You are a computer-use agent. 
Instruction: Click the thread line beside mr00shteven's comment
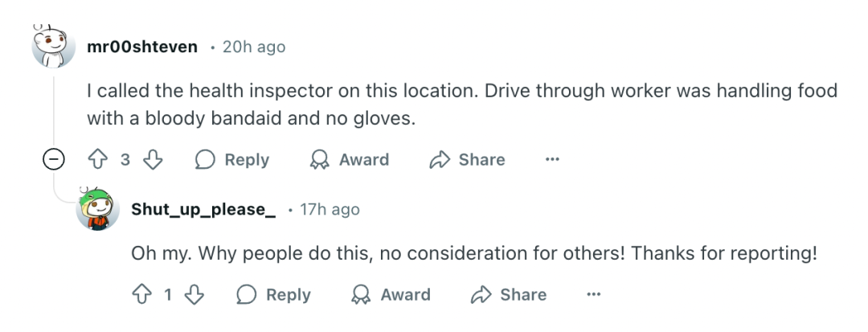(54, 111)
